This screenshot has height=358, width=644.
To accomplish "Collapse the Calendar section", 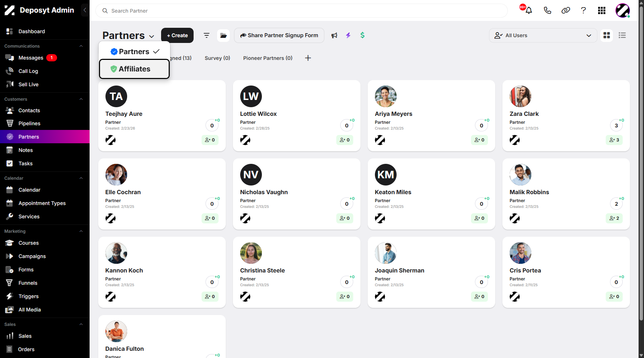I will 81,178.
